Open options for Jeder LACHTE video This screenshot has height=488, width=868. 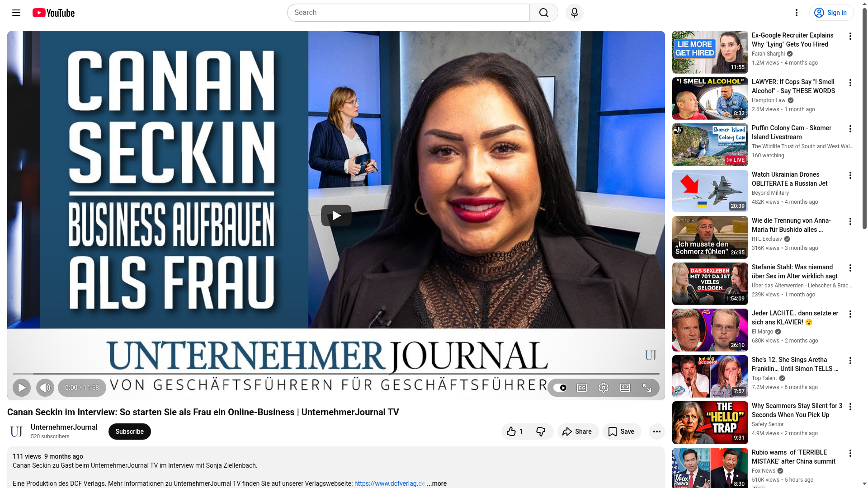[x=850, y=314]
